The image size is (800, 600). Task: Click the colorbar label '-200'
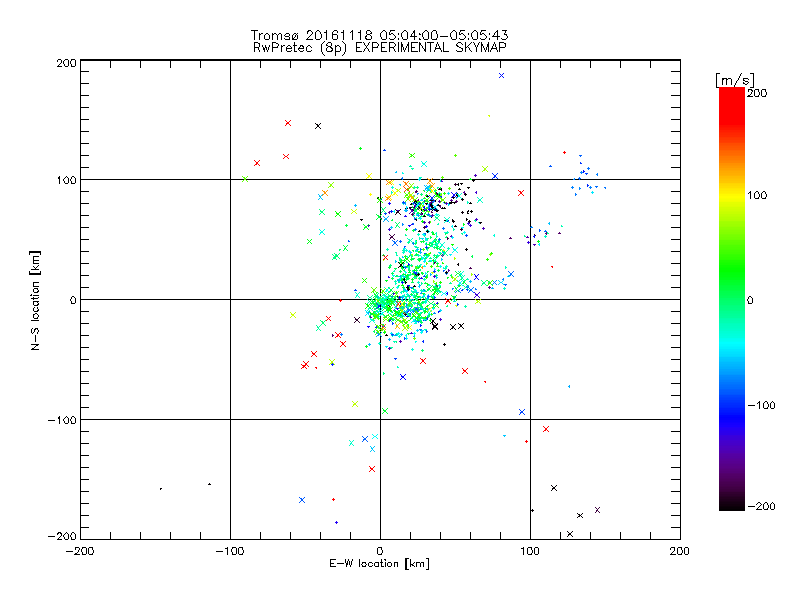click(761, 506)
